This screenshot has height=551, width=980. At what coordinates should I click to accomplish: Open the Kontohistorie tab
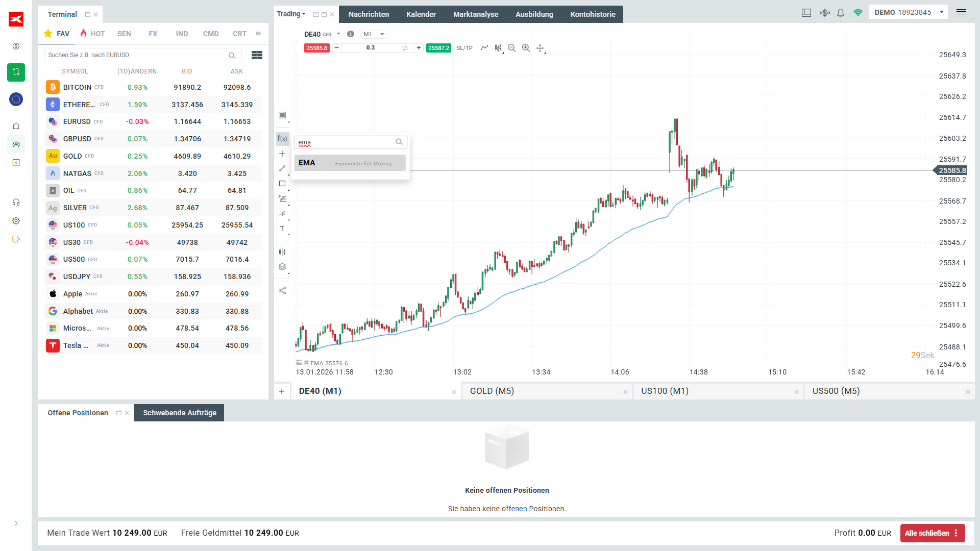coord(593,14)
